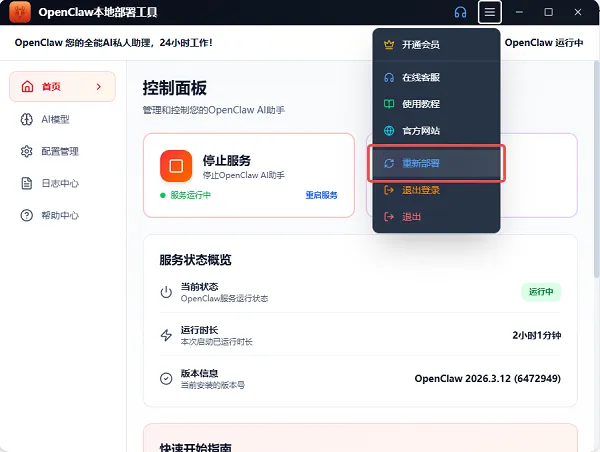
Task: Click the book icon beside 使用教程
Action: coord(389,104)
